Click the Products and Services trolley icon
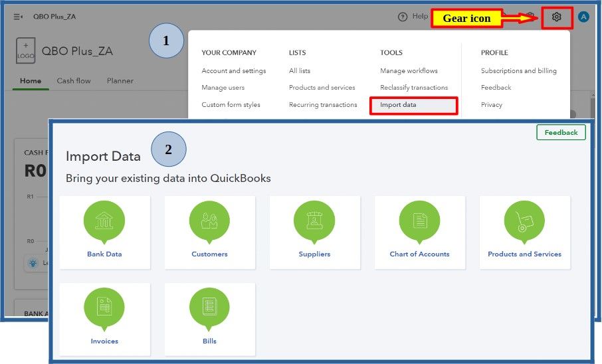 click(x=524, y=222)
